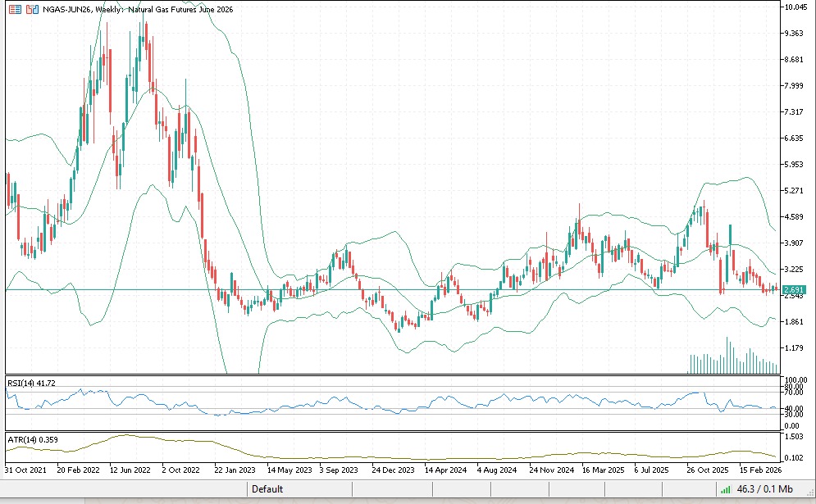Click the 2 Oct 2022 date label
The height and width of the screenshot is (504, 816).
coord(181,470)
